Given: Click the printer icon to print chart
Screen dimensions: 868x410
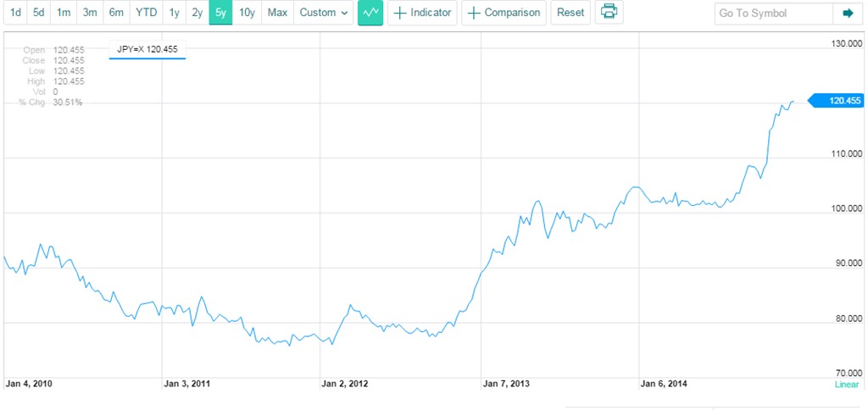Looking at the screenshot, I should [609, 13].
